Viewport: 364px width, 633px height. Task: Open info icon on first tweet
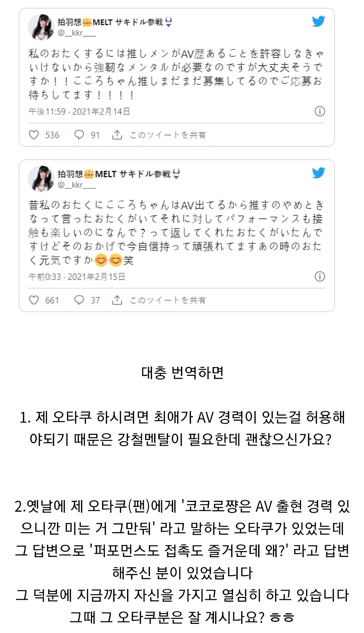(x=320, y=111)
